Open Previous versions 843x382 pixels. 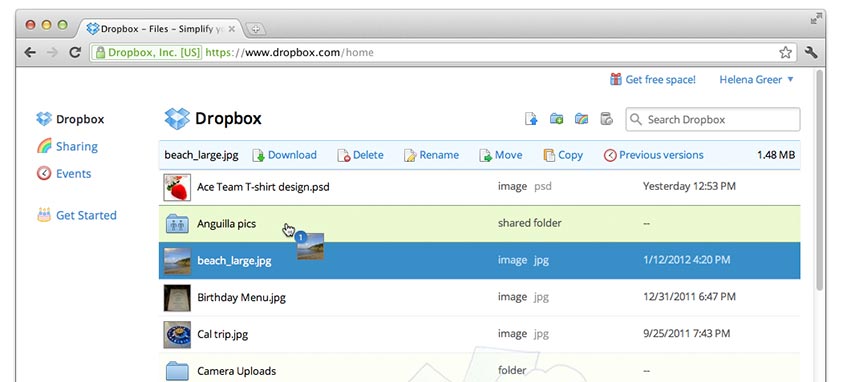coord(654,155)
